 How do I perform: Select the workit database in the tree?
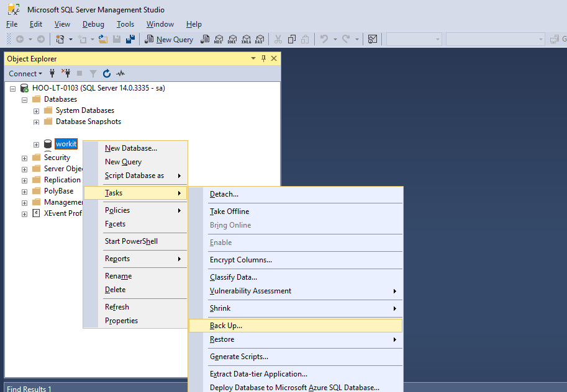[x=66, y=144]
